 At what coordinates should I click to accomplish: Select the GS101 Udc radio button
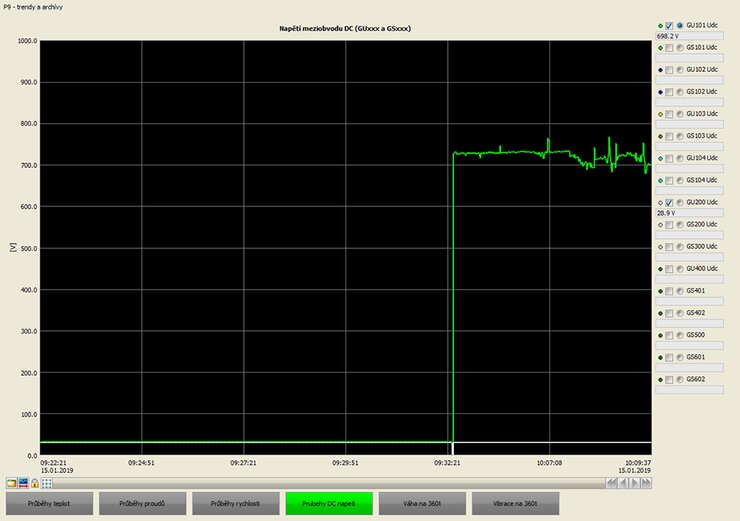[x=680, y=48]
